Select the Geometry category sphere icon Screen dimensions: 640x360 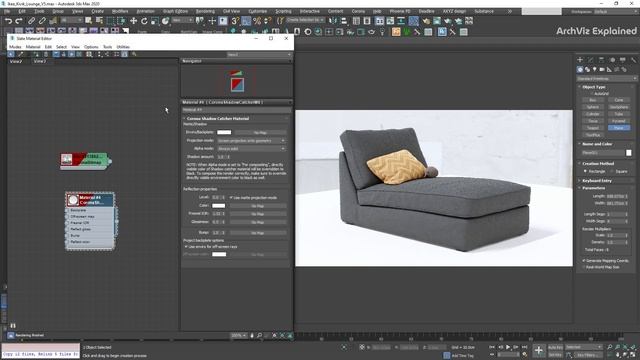(x=580, y=70)
